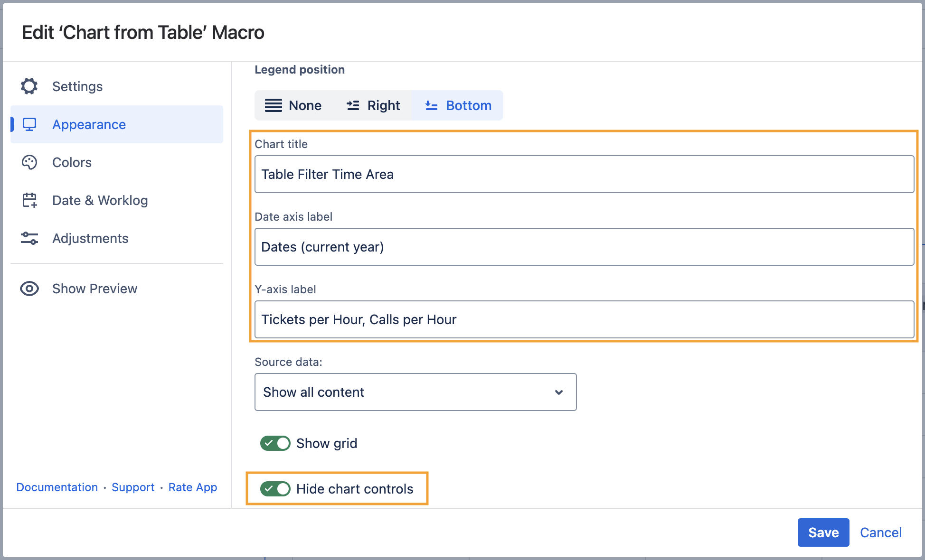Click the Right legend position icon
Viewport: 925px width, 560px height.
pyautogui.click(x=353, y=105)
